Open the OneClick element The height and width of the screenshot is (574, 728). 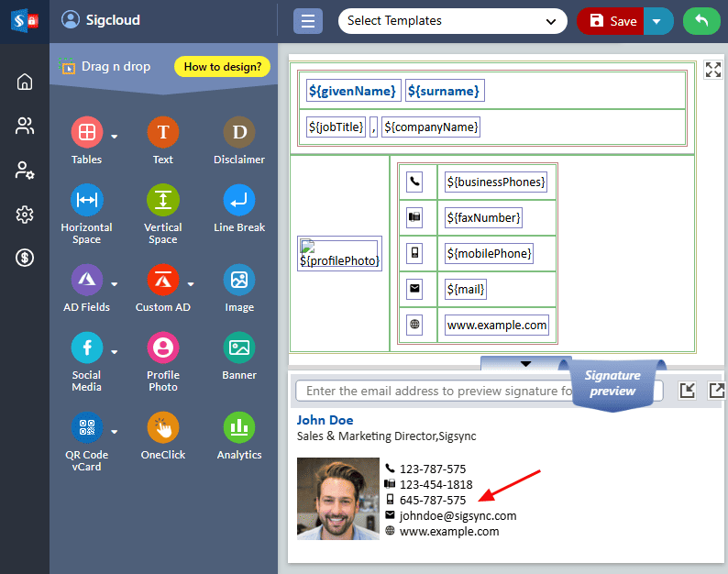pos(163,427)
